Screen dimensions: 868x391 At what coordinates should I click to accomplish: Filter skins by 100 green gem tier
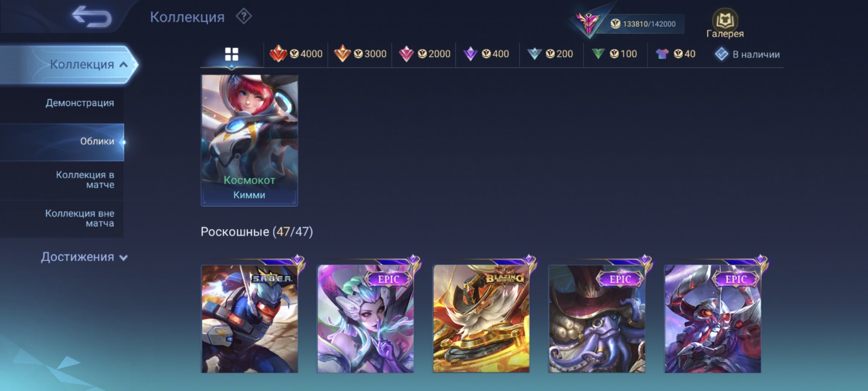click(x=614, y=54)
